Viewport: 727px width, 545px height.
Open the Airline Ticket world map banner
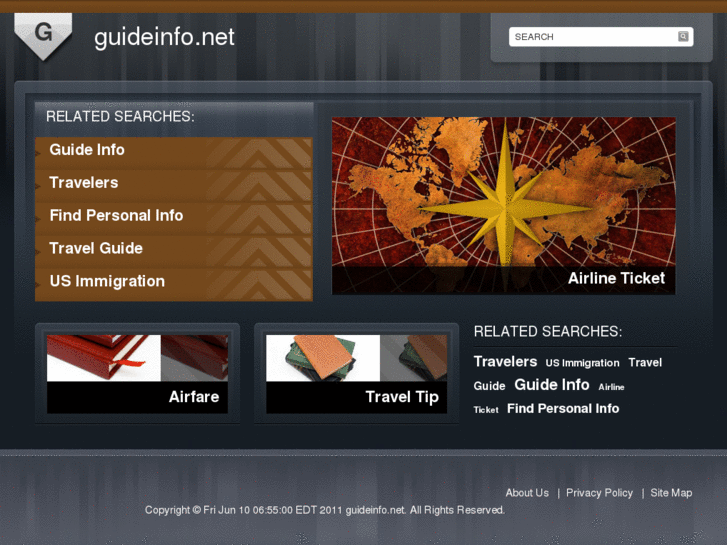[x=504, y=205]
